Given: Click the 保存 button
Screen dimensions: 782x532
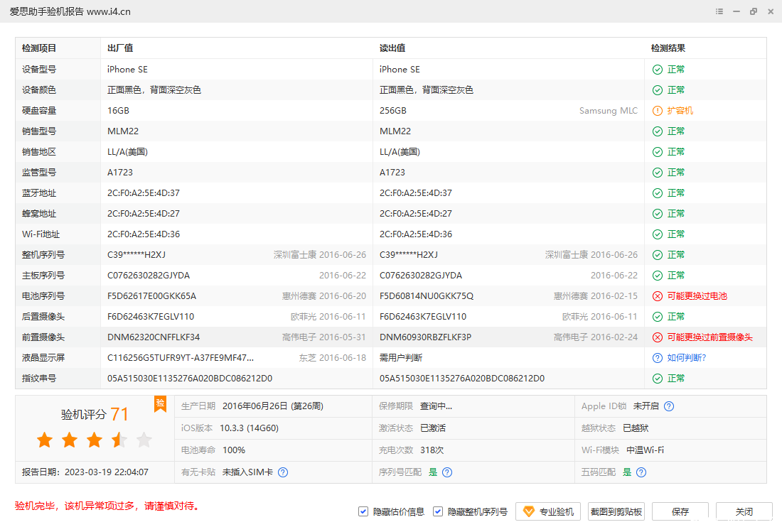Looking at the screenshot, I should click(680, 511).
